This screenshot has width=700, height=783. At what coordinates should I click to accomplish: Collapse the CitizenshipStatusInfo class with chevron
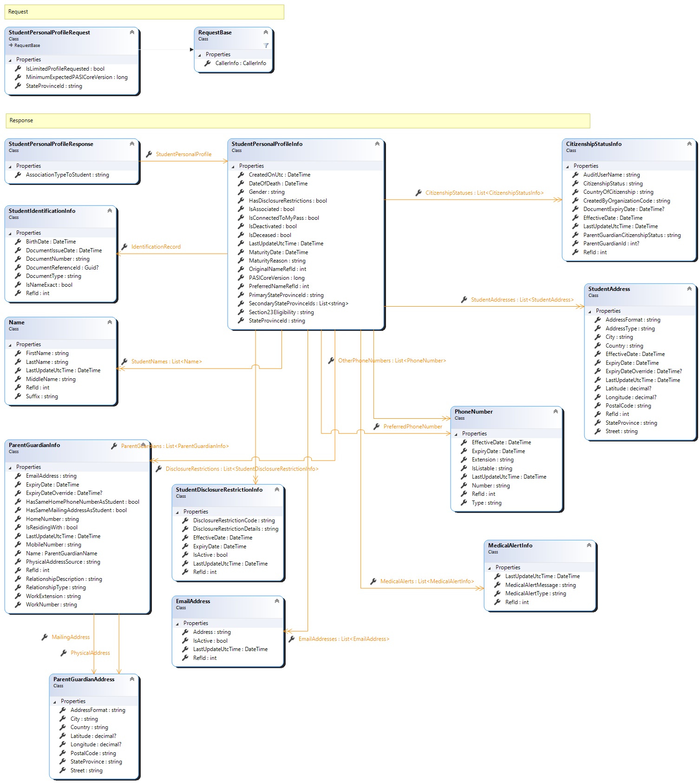689,144
